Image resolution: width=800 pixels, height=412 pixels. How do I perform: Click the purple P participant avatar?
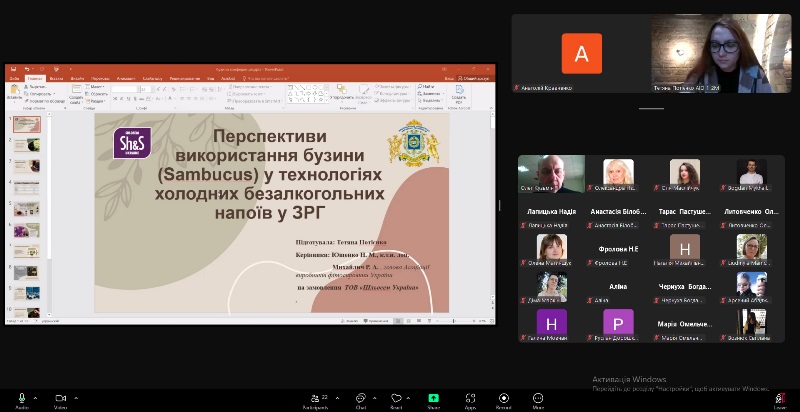click(618, 322)
